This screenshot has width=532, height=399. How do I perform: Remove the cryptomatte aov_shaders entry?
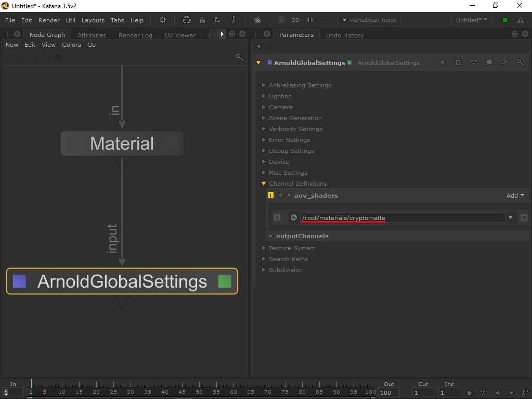[524, 217]
